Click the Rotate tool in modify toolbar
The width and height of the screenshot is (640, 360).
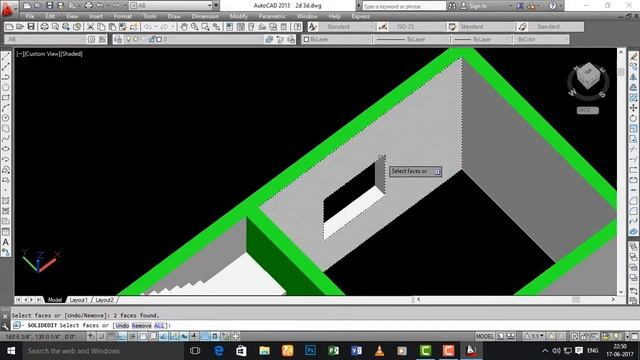pos(633,118)
